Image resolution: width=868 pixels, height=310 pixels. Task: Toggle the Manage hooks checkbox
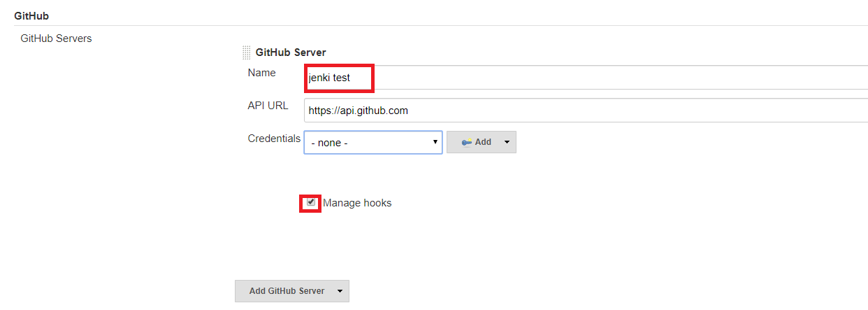pyautogui.click(x=311, y=203)
